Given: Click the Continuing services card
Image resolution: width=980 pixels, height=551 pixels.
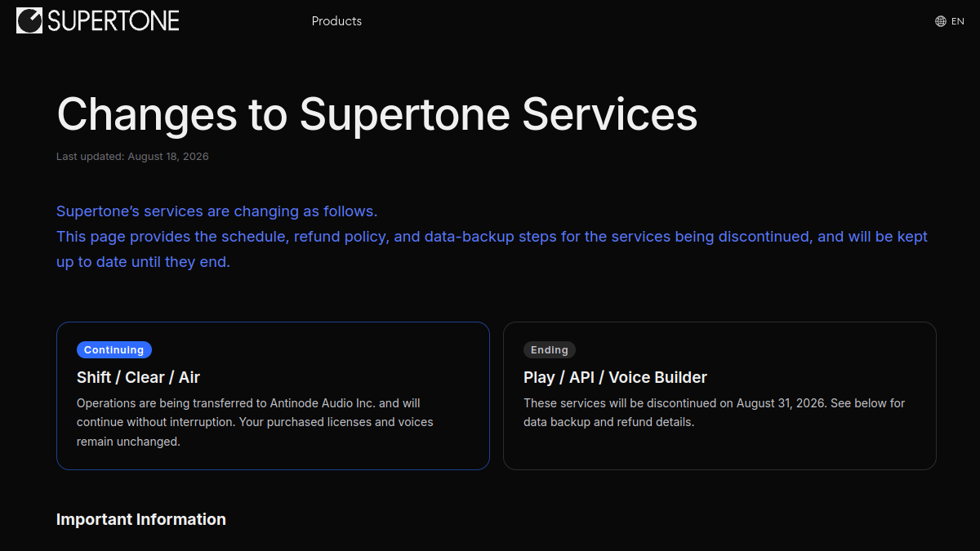Looking at the screenshot, I should (273, 396).
